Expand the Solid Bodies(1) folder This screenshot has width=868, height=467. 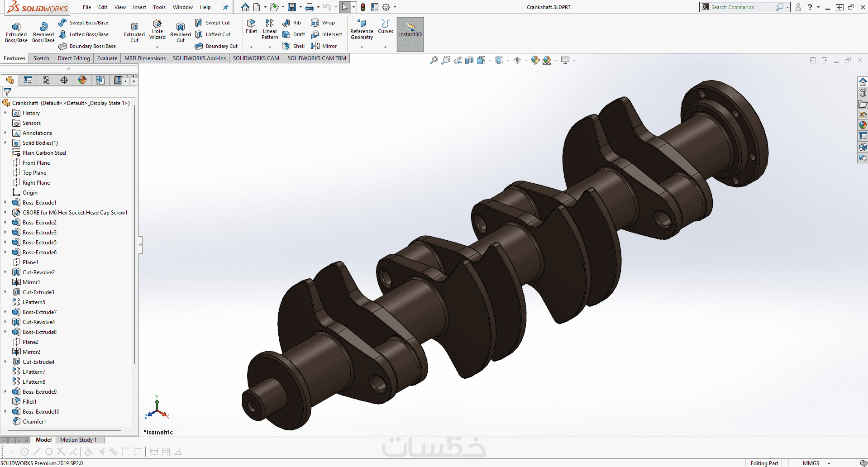[5, 143]
